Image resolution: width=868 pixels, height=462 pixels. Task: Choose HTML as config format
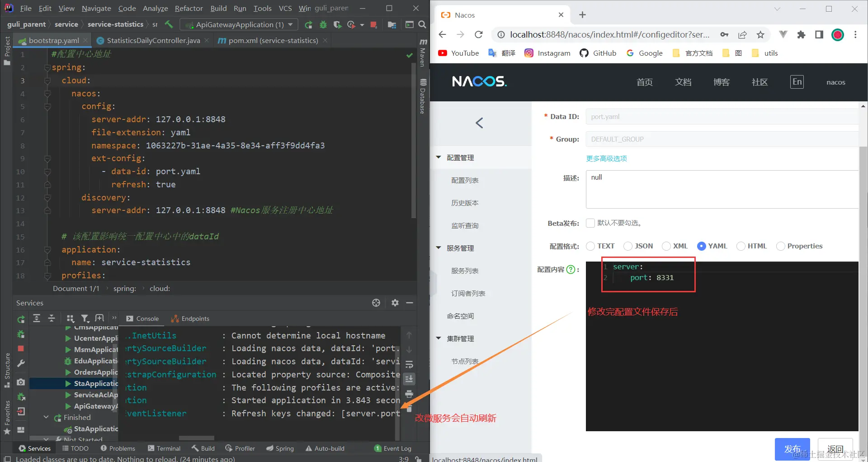741,246
